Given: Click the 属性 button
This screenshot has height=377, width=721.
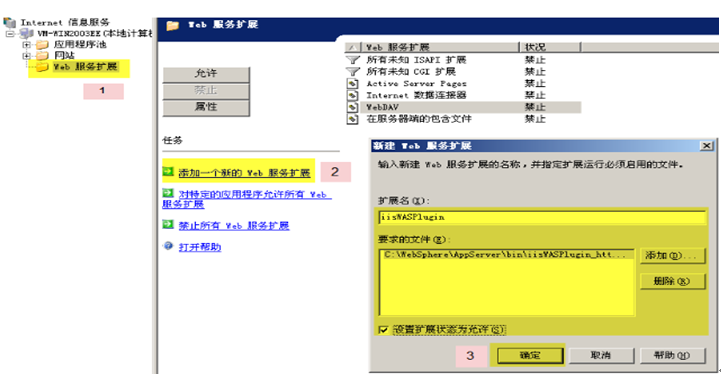Looking at the screenshot, I should click(206, 107).
